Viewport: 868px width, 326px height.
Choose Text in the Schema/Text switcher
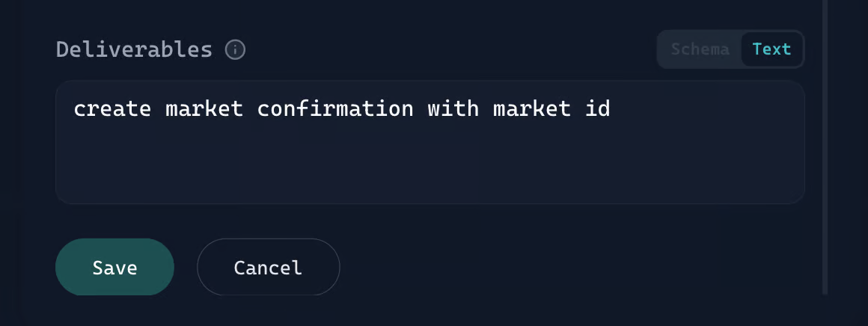771,49
